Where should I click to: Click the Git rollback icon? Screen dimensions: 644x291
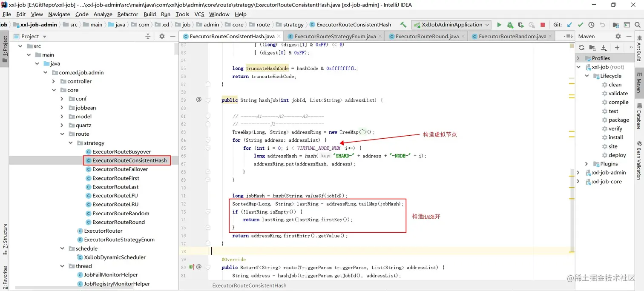click(602, 25)
